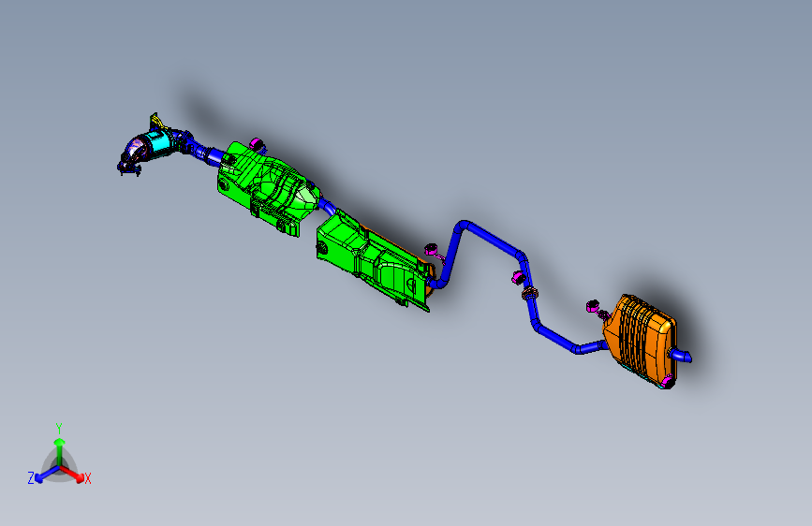Select the flange coupling on the rear pipe
This screenshot has width=812, height=526.
pyautogui.click(x=529, y=294)
